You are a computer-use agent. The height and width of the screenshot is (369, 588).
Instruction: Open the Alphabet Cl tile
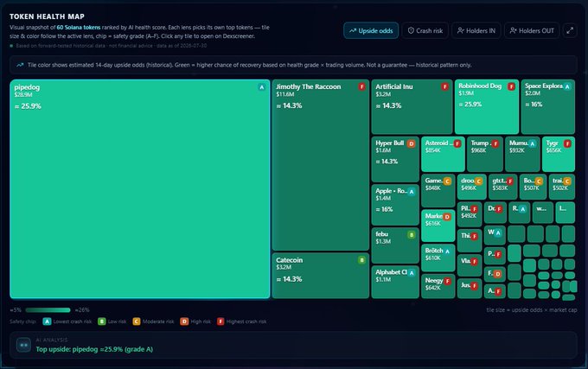[x=395, y=282]
